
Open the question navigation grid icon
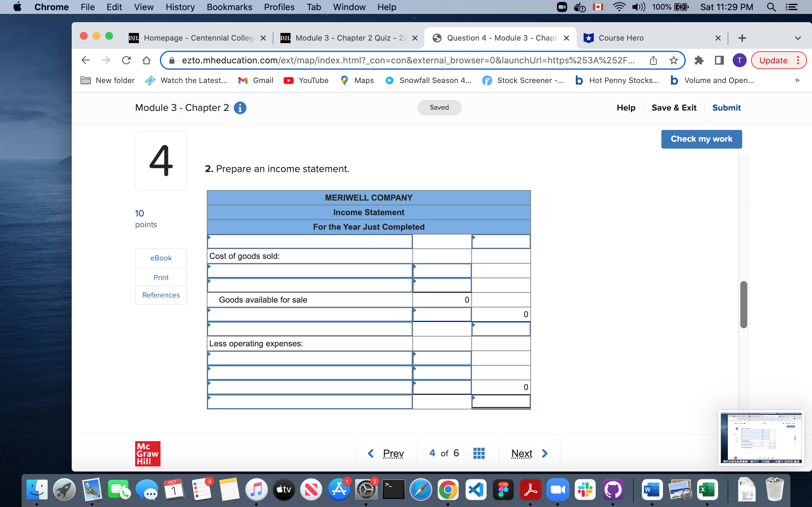tap(478, 453)
